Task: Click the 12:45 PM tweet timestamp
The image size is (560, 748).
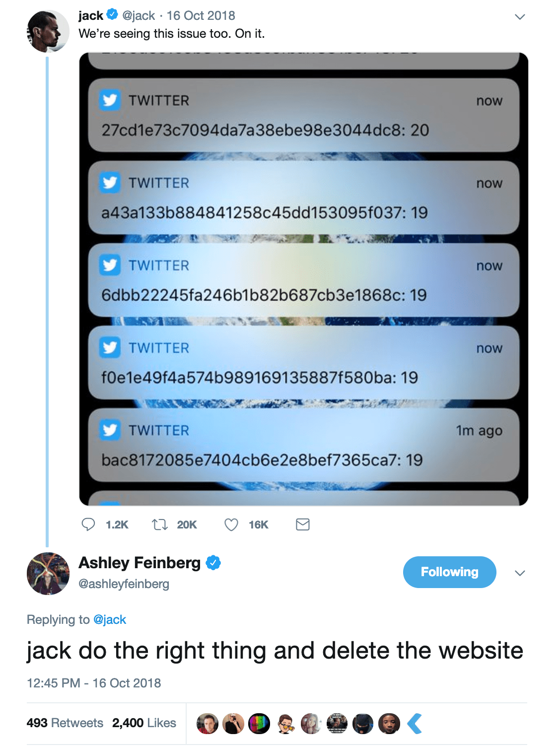Action: click(x=94, y=683)
